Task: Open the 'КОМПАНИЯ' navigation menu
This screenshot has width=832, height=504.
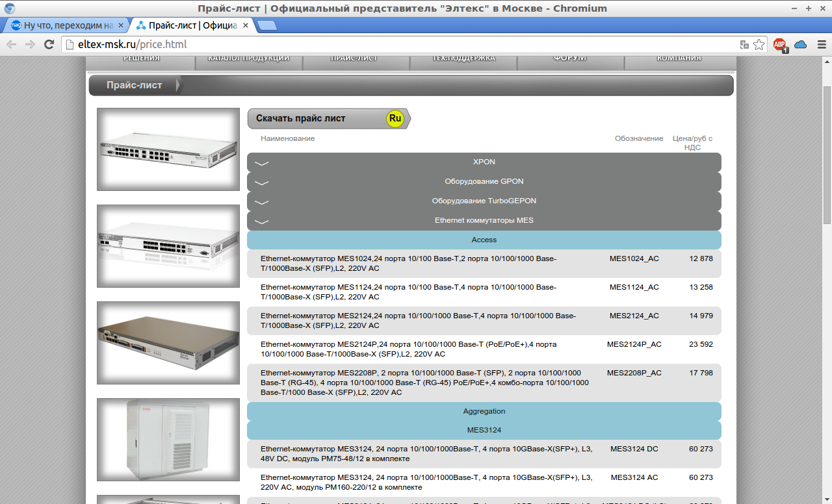Action: tap(679, 61)
